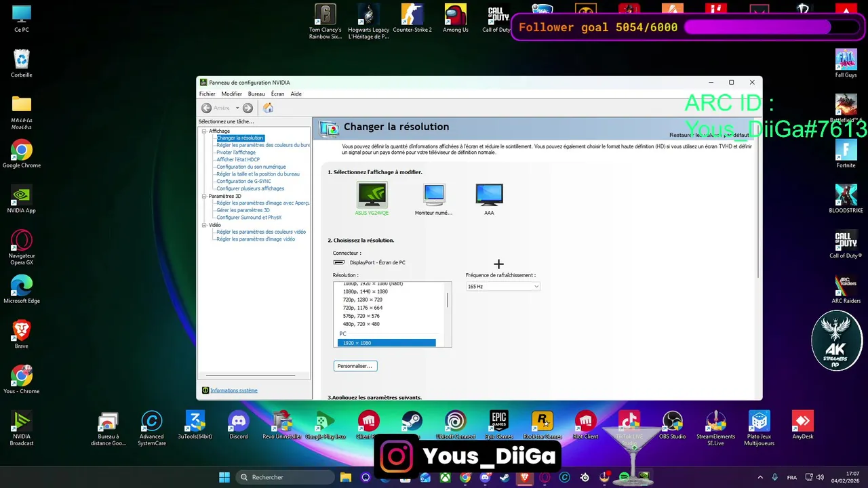Image resolution: width=868 pixels, height=488 pixels.
Task: Select Changer la résolution task
Action: (x=240, y=138)
